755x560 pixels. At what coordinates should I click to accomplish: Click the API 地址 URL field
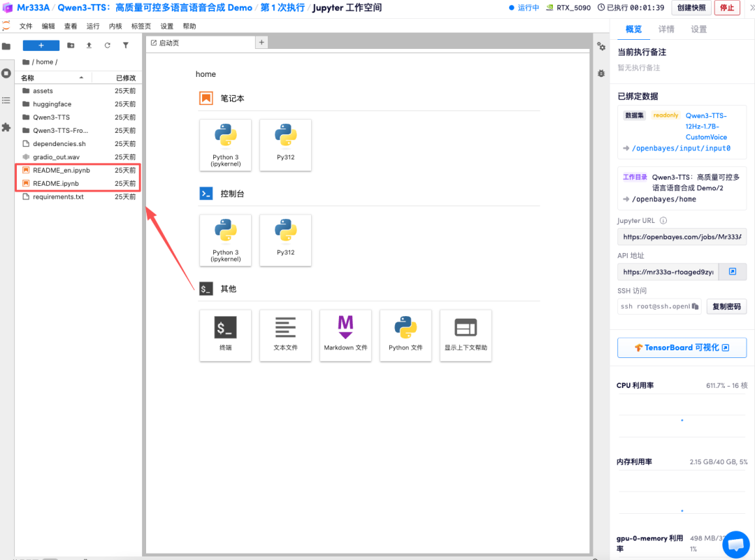(668, 271)
